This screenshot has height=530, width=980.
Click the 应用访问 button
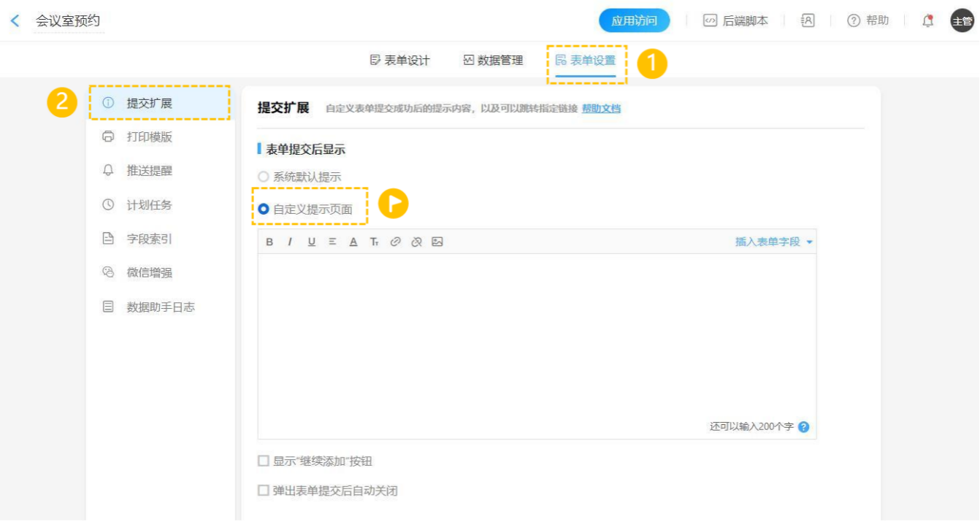[634, 20]
